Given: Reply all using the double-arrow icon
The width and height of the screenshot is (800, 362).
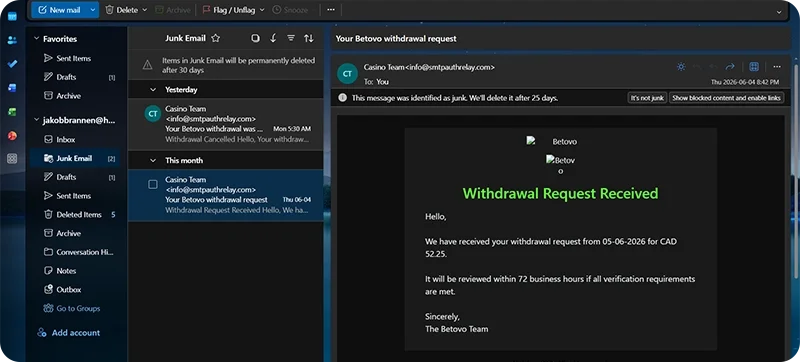Looking at the screenshot, I should click(x=713, y=67).
